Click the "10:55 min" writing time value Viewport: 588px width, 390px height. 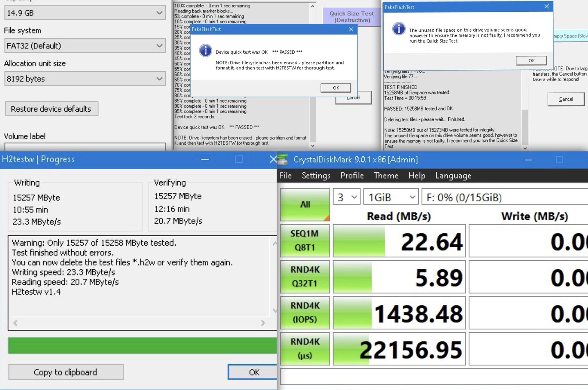(31, 210)
